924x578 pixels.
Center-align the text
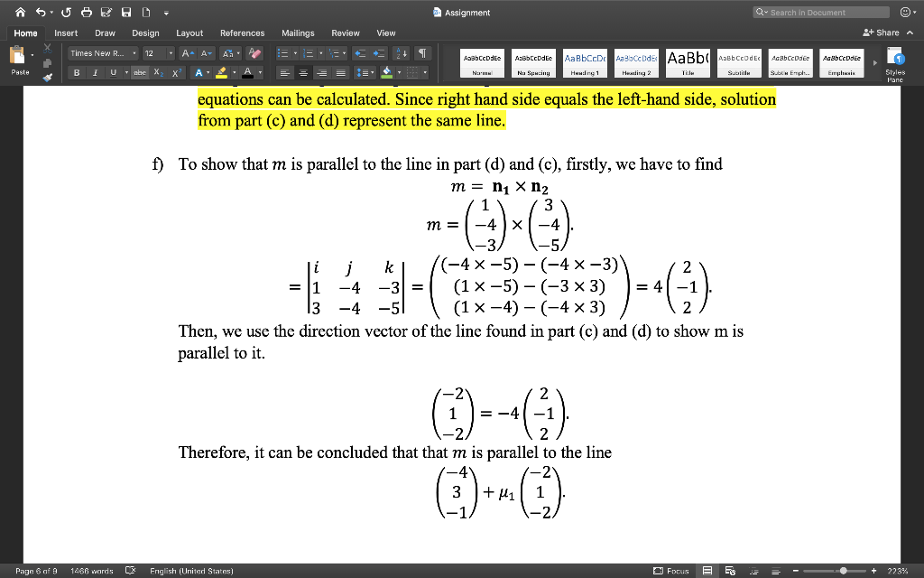coord(303,72)
